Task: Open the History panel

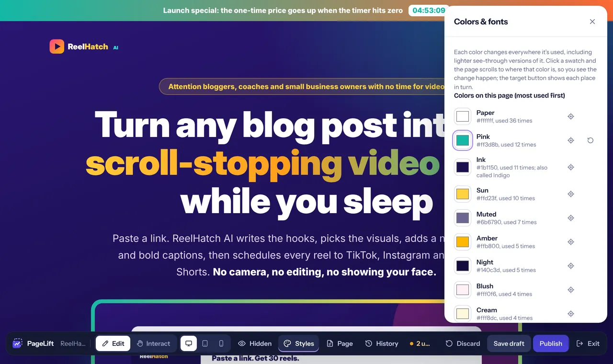Action: [382, 343]
